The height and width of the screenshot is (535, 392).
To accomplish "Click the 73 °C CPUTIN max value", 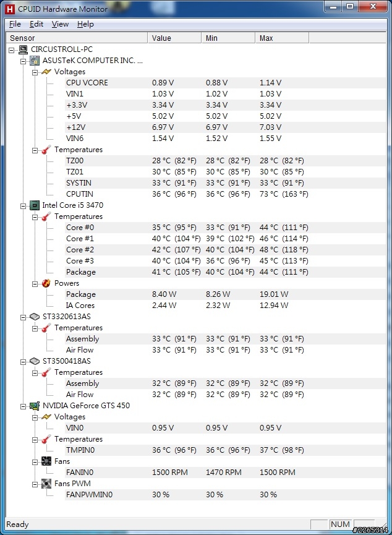I will [284, 194].
